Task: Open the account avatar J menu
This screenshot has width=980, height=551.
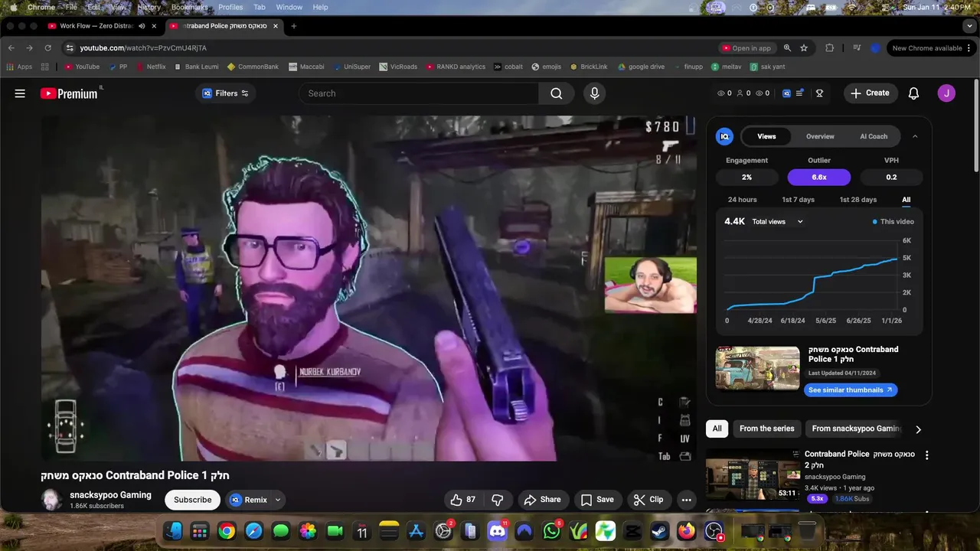Action: (x=946, y=93)
